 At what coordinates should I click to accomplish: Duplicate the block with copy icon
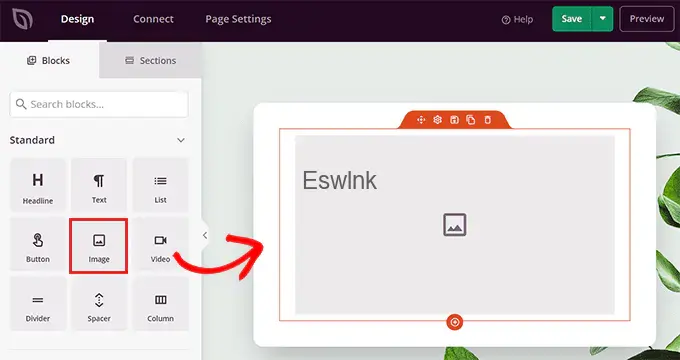[471, 120]
